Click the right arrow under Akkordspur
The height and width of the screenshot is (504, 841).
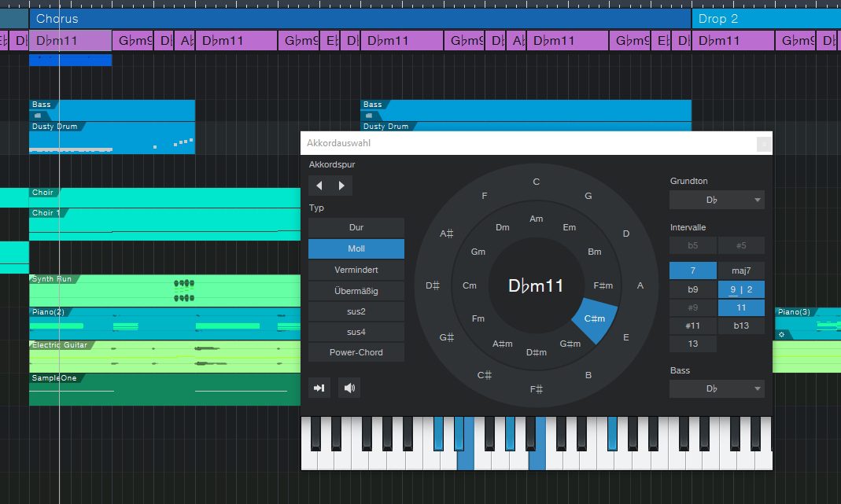click(340, 185)
